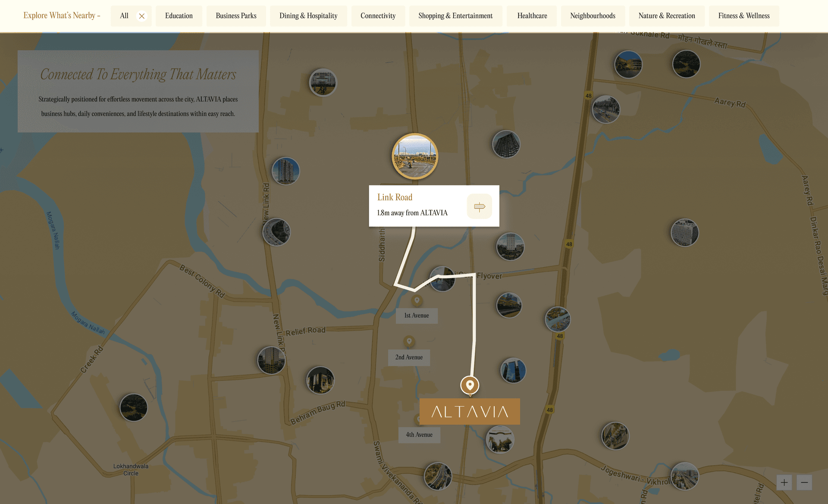Screen dimensions: 828x504
Task: Open directions icon in Link Road card
Action: (x=480, y=207)
